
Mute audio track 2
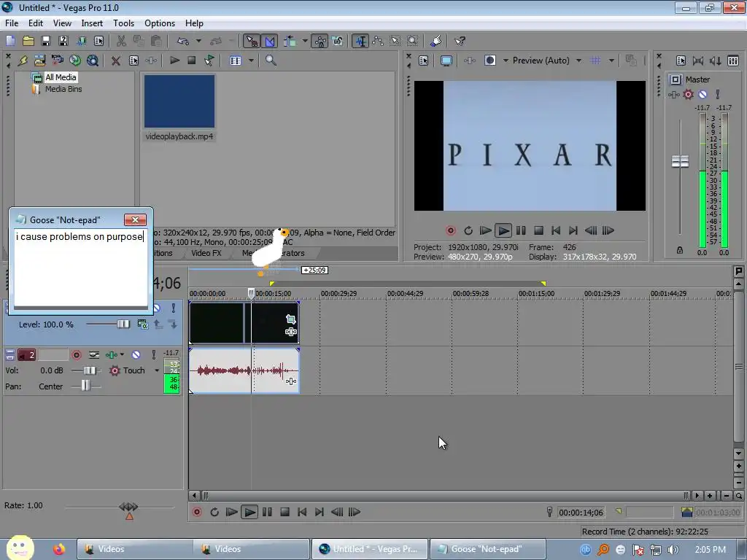click(136, 355)
